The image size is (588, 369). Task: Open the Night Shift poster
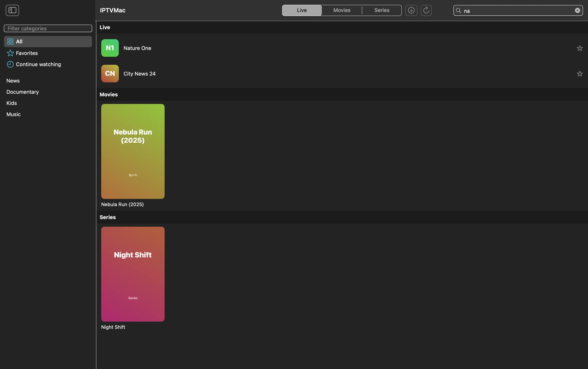133,274
